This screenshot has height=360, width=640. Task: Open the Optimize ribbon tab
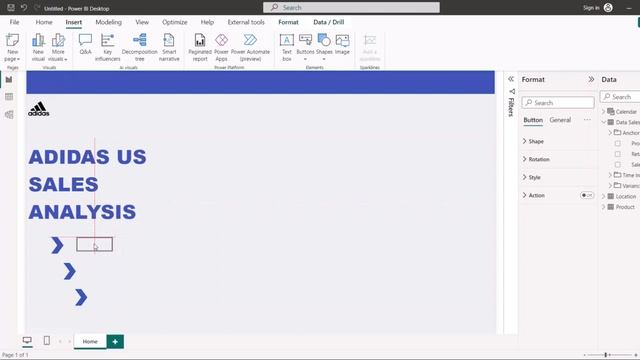point(175,22)
